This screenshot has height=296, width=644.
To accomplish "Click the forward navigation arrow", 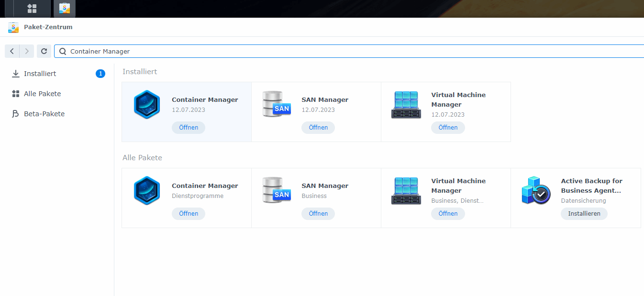I will click(27, 51).
